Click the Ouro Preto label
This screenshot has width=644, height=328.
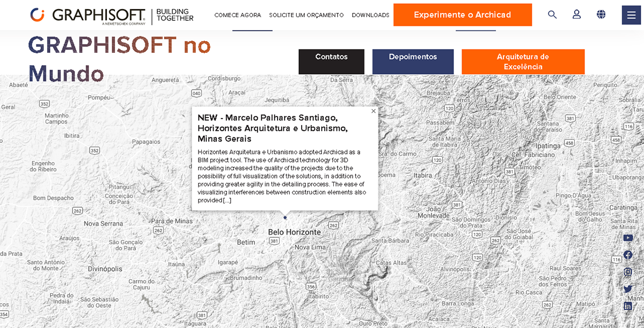373,324
